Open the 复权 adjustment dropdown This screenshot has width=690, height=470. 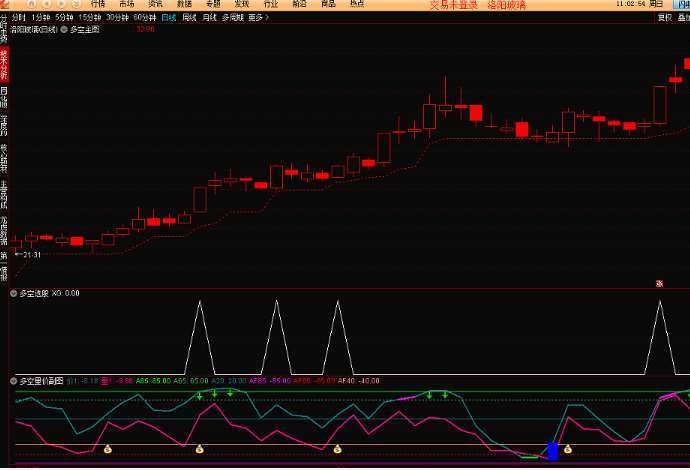[665, 18]
